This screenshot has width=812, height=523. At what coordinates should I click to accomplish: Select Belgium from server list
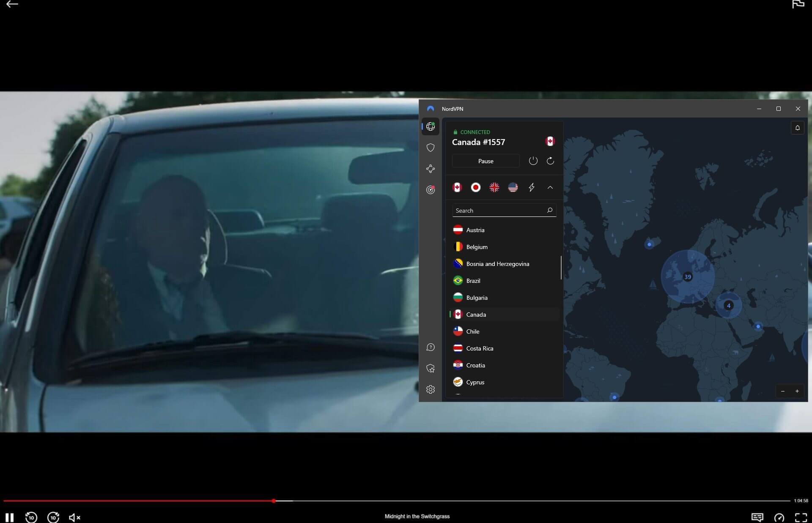click(x=477, y=247)
